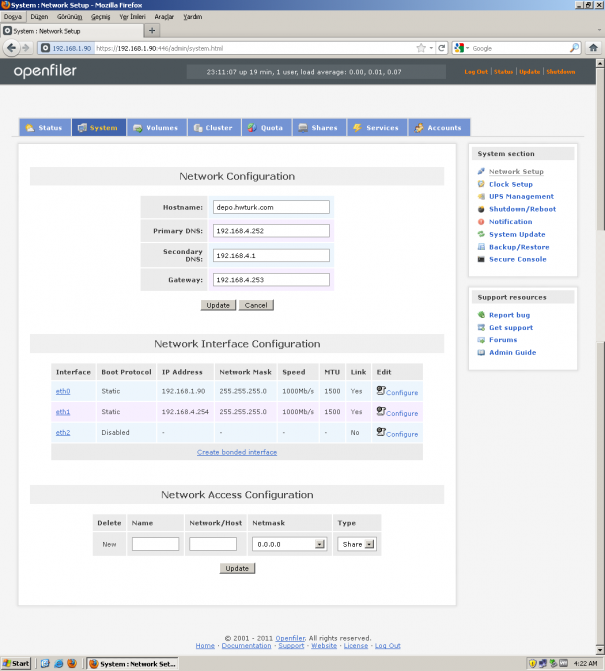Click the Windows Start button
Image resolution: width=605 pixels, height=671 pixels.
(x=16, y=664)
